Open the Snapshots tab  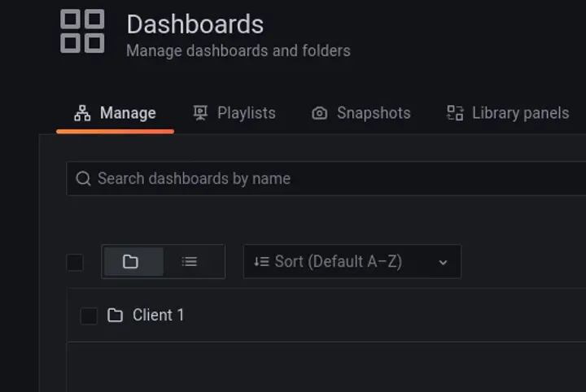click(361, 114)
